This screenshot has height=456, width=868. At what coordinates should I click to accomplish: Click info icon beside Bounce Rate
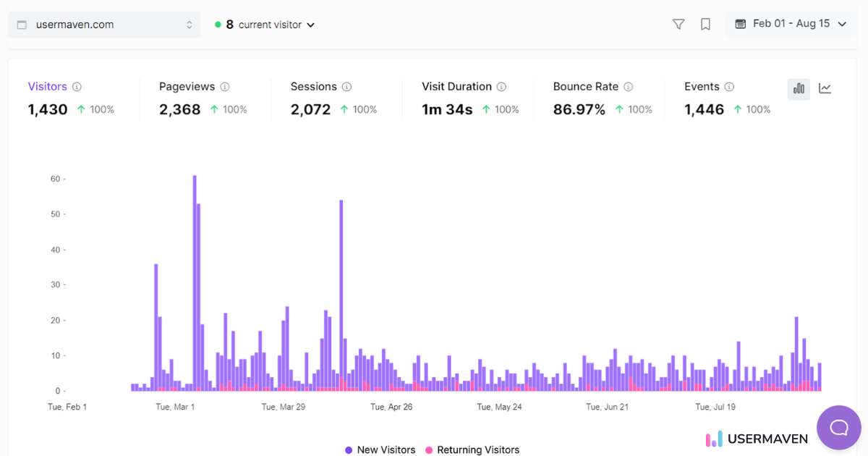pyautogui.click(x=629, y=87)
